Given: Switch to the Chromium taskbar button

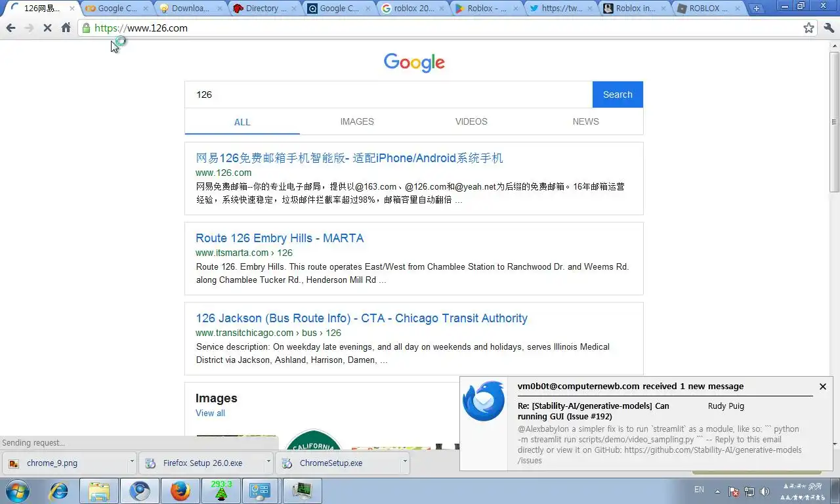Looking at the screenshot, I should pyautogui.click(x=140, y=491).
